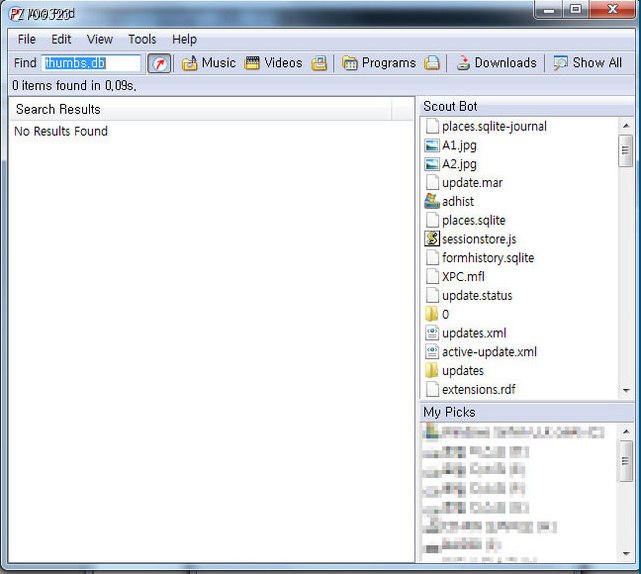Select the adhist item in Scout Bot
641x574 pixels.
(457, 201)
